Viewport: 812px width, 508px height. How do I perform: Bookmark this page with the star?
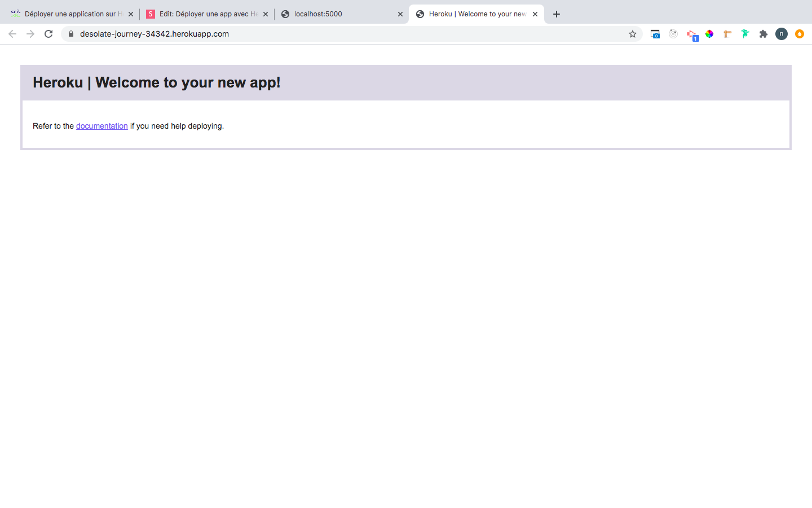click(633, 34)
